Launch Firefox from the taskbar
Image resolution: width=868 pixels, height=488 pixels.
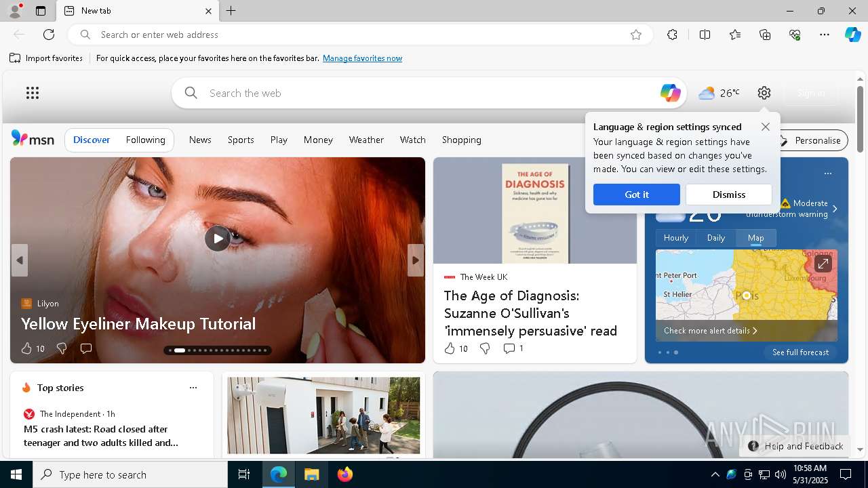[x=345, y=474]
